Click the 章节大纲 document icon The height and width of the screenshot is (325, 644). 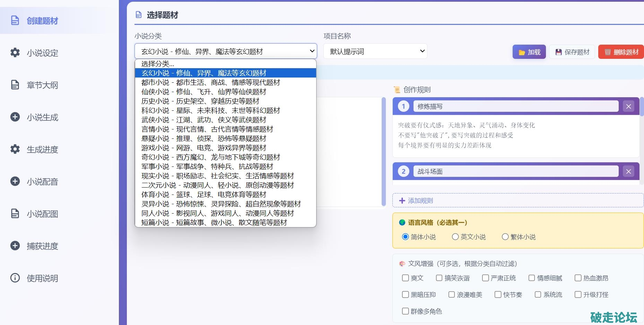(x=15, y=85)
